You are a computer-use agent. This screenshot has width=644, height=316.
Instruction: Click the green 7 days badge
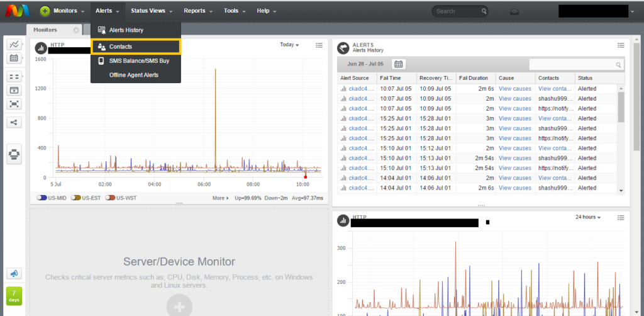tap(14, 296)
